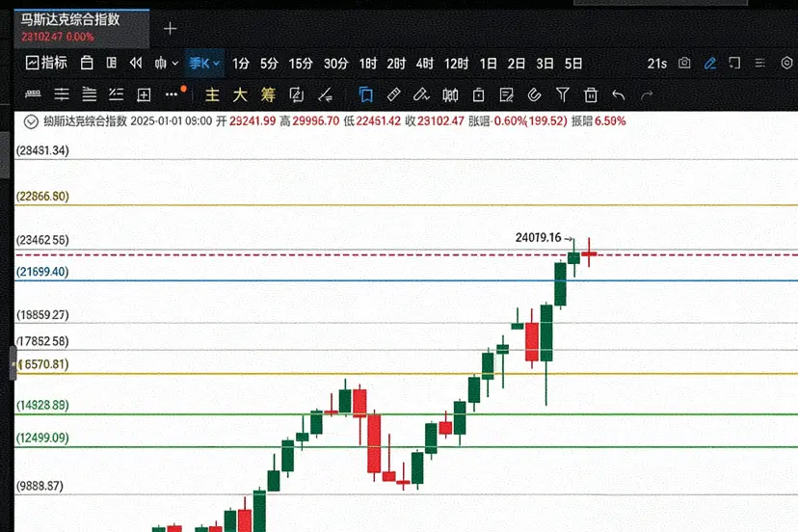This screenshot has height=532, width=798.
Task: Click the (16570.81) yellow level label
Action: tap(43, 364)
